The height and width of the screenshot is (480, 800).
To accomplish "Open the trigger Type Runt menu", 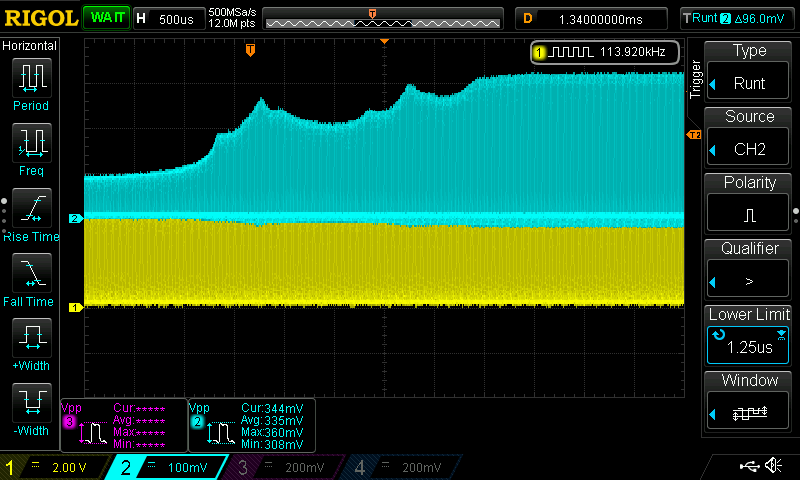I will [x=749, y=69].
